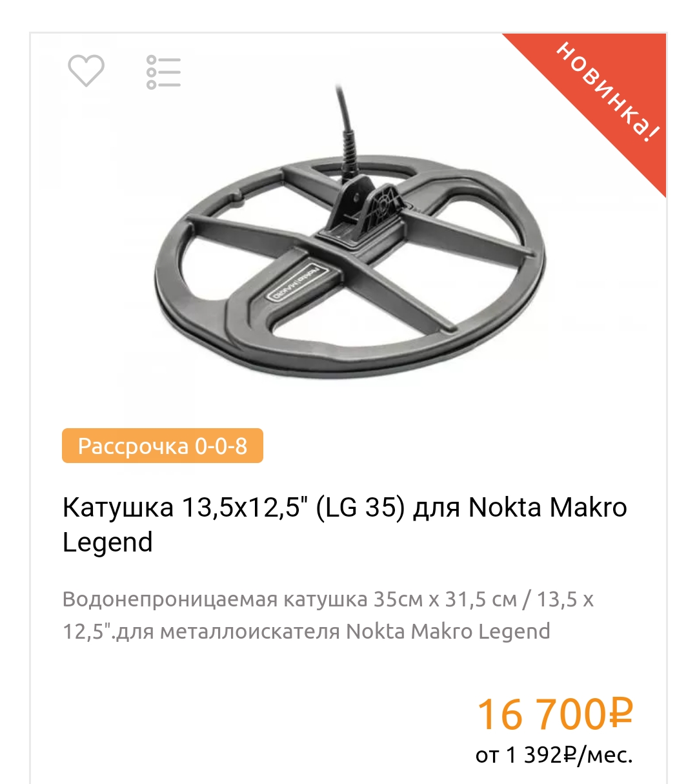Click the word «Legend» in the title

tap(107, 542)
